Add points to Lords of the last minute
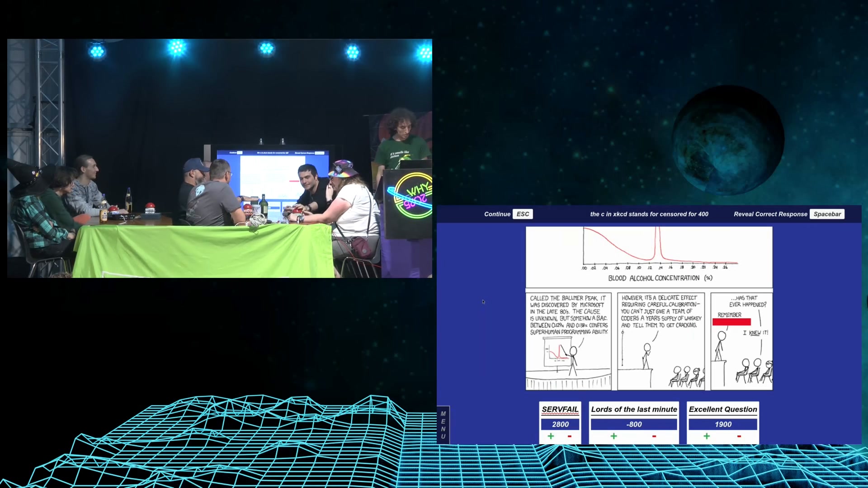This screenshot has width=868, height=488. click(x=613, y=436)
